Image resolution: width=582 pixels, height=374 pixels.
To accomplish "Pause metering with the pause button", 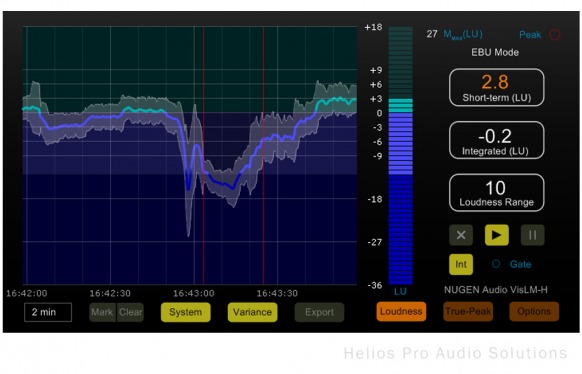I will point(533,235).
